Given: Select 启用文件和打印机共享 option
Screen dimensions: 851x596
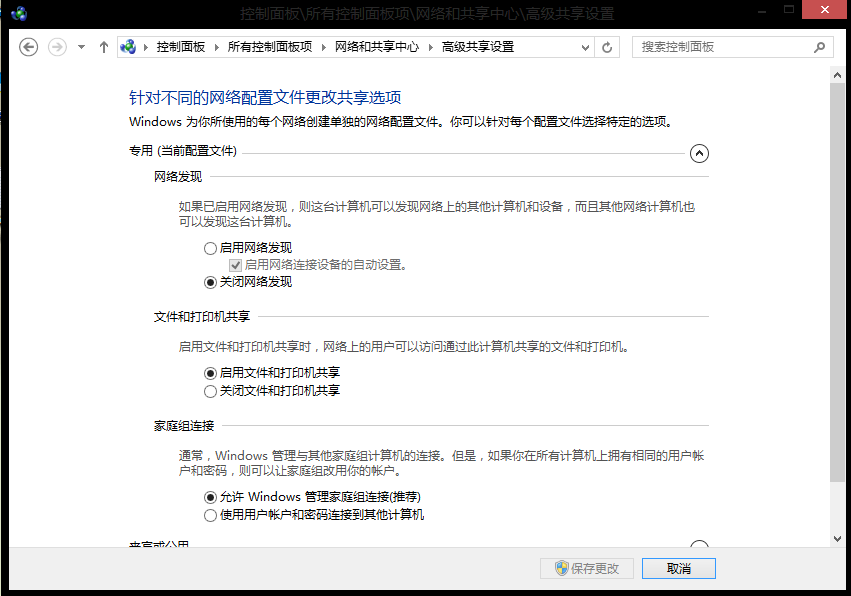Looking at the screenshot, I should [210, 373].
